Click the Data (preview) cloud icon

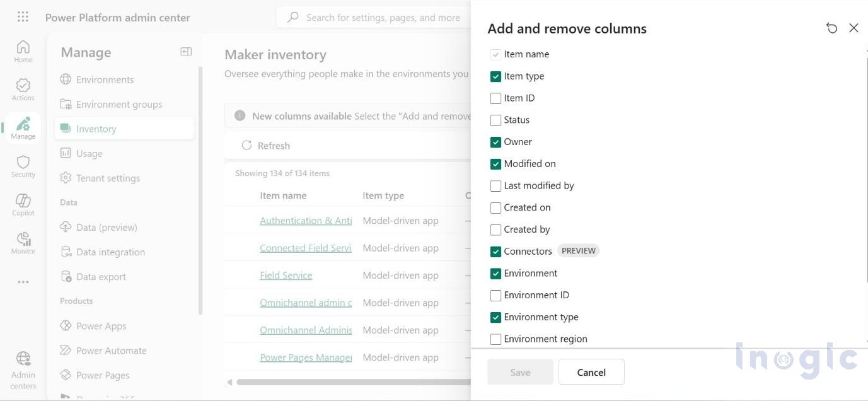click(66, 227)
